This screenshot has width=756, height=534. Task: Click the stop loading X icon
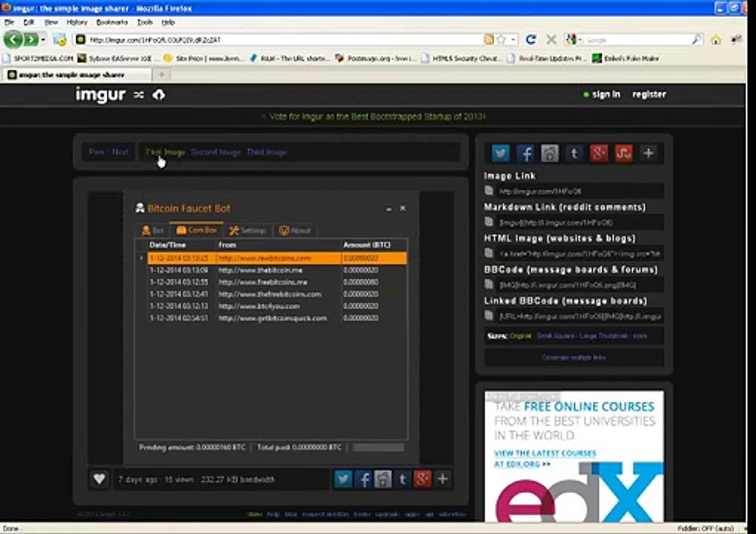click(x=551, y=40)
